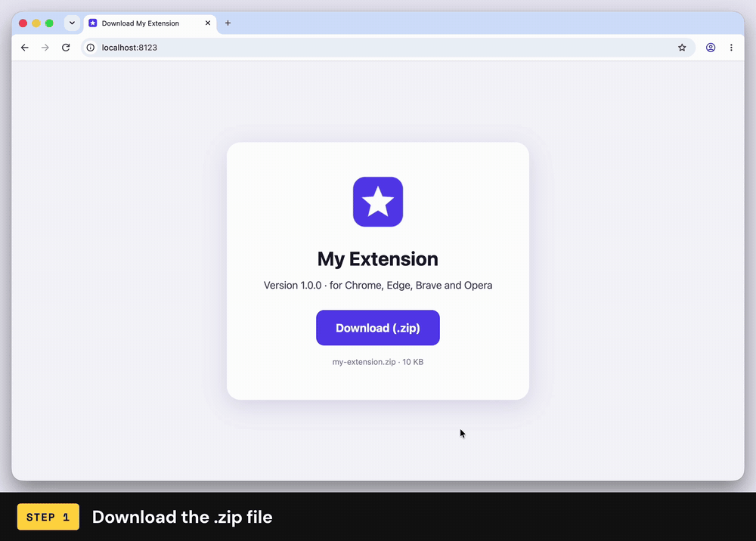Bookmark this page with the star icon
The width and height of the screenshot is (756, 541).
pyautogui.click(x=682, y=47)
